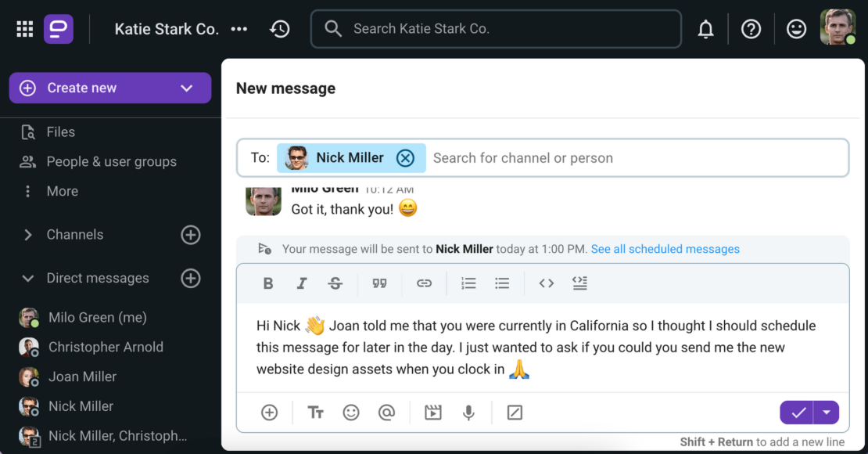Click See all scheduled messages link

(x=665, y=249)
